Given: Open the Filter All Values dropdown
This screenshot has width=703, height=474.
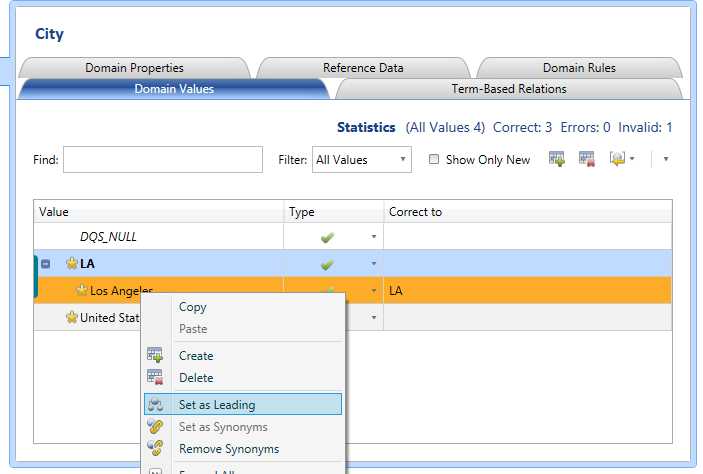Looking at the screenshot, I should pyautogui.click(x=361, y=159).
